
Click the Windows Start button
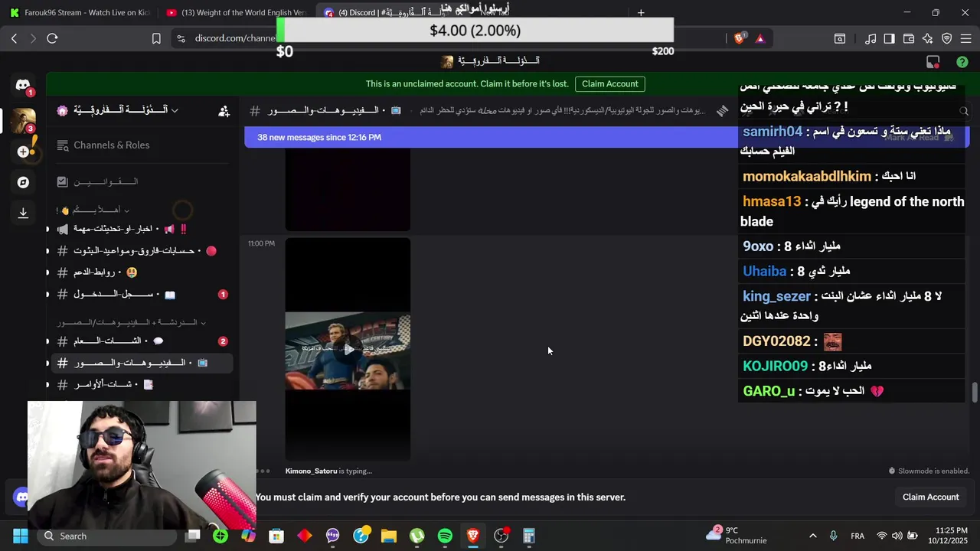pos(21,536)
